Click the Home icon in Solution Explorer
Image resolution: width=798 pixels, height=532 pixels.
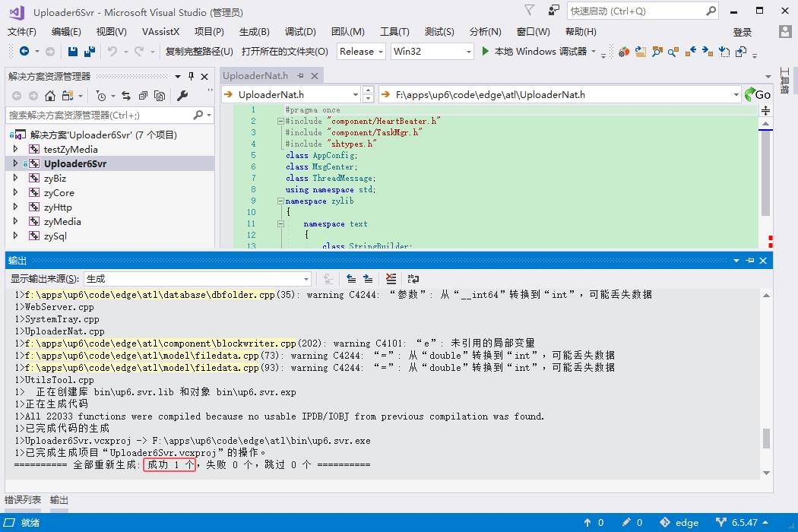50,96
